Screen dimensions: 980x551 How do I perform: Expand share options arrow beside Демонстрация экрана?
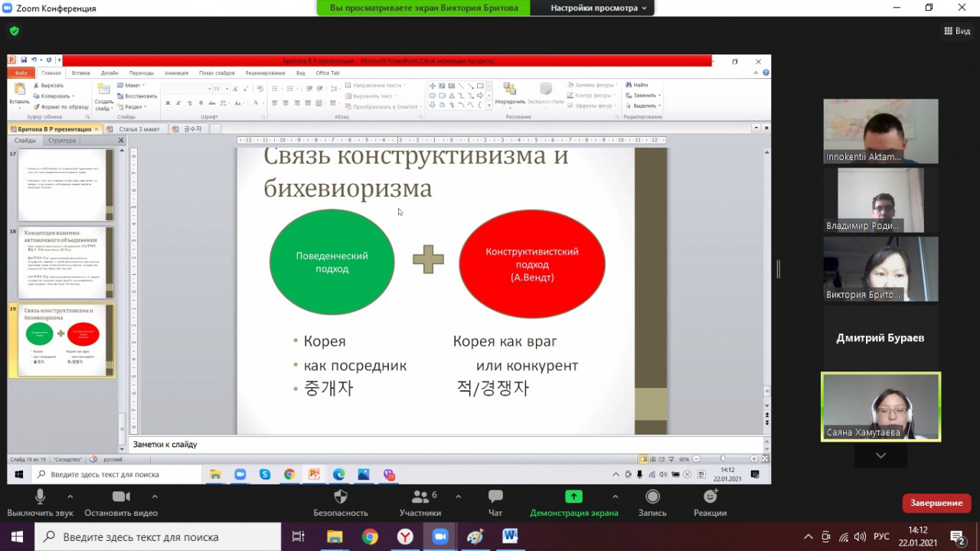[615, 496]
